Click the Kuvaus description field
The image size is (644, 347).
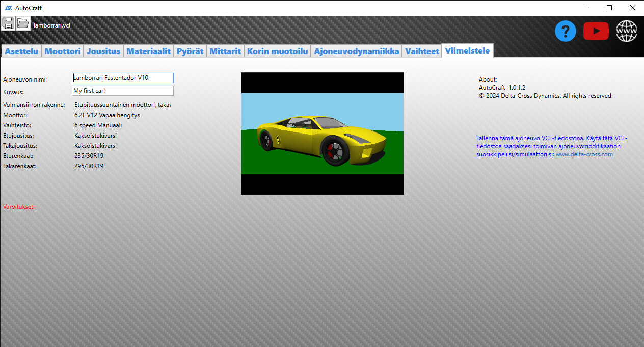point(122,91)
